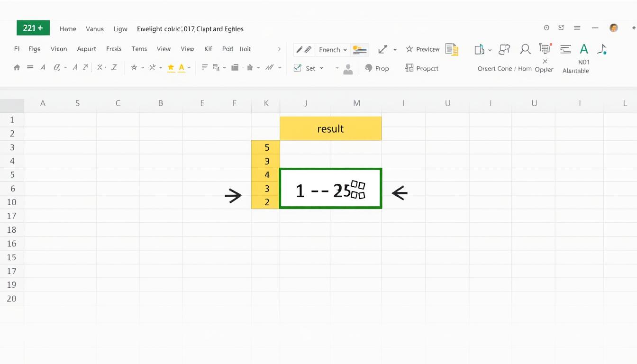This screenshot has width=637, height=364.
Task: Open dropdown next to gray star icon
Action: pyautogui.click(x=142, y=68)
